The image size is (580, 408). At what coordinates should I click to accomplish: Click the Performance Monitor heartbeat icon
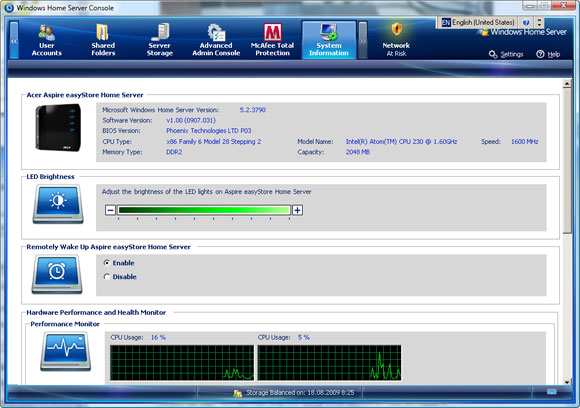click(x=65, y=351)
